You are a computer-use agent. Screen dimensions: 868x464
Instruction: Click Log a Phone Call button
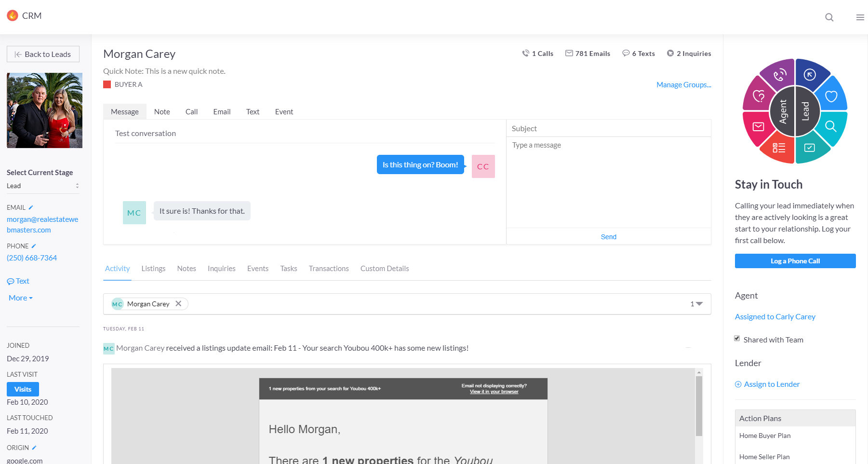coord(795,261)
